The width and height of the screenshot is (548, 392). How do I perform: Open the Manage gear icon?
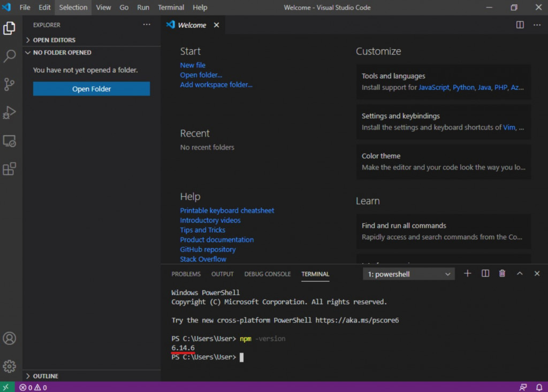[10, 366]
